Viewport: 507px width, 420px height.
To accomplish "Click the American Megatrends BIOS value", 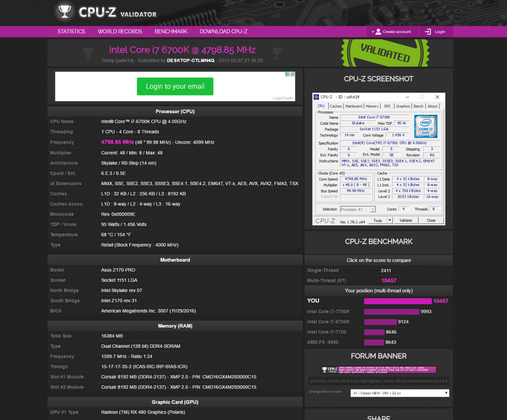I will (148, 311).
